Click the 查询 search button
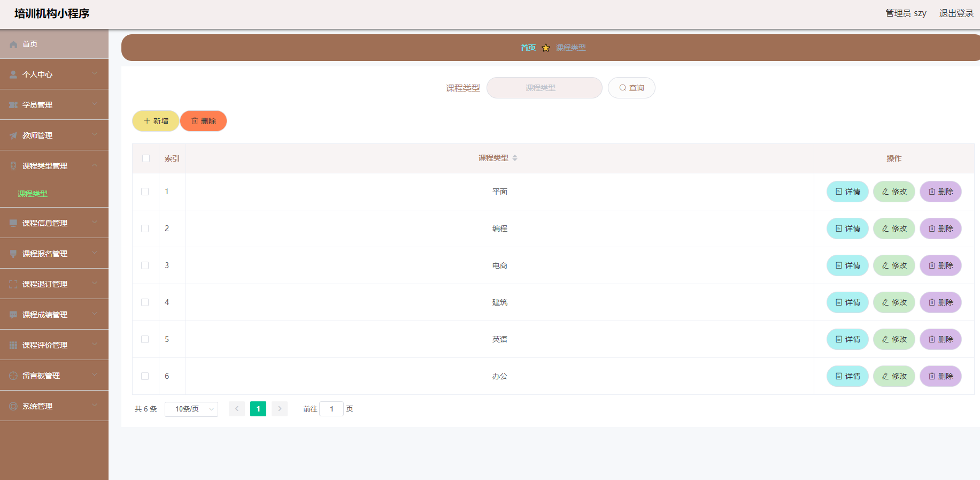 pos(631,88)
